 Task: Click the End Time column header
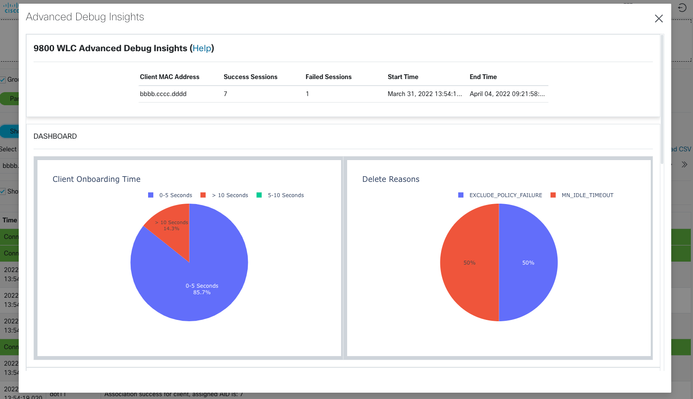point(483,76)
